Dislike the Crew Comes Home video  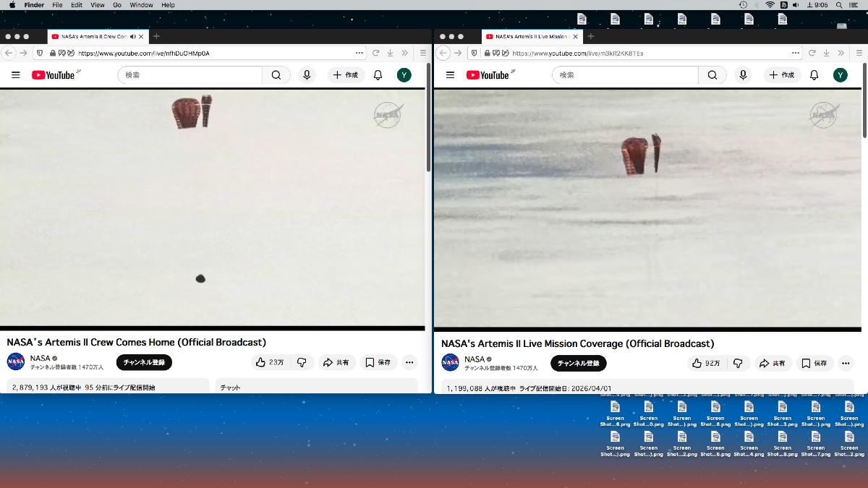click(302, 362)
